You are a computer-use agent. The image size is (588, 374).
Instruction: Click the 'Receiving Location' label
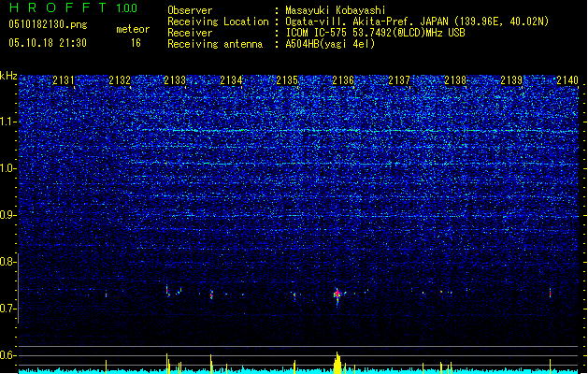[218, 22]
